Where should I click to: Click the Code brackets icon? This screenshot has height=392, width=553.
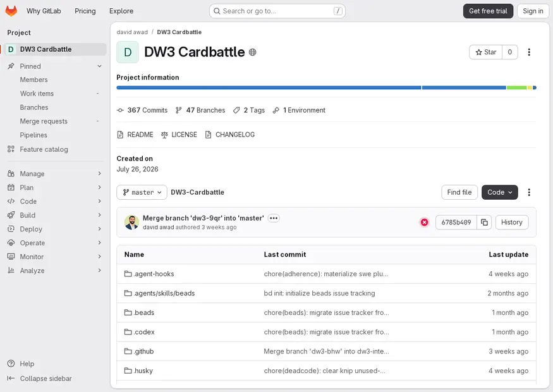point(11,201)
